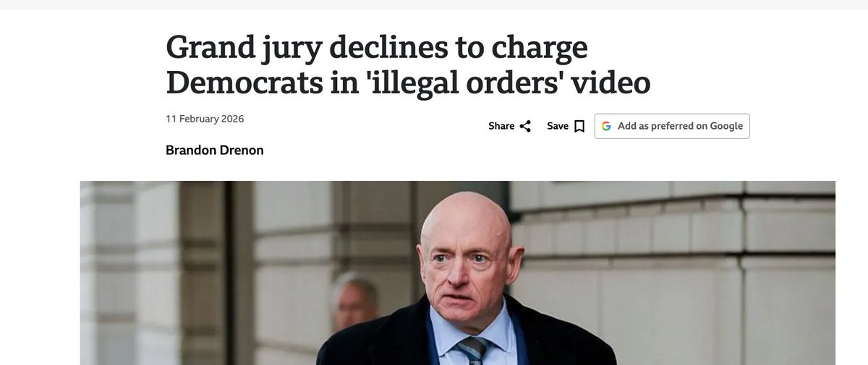This screenshot has width=868, height=365.
Task: Click the word 'preferred' in the Google button
Action: point(672,126)
